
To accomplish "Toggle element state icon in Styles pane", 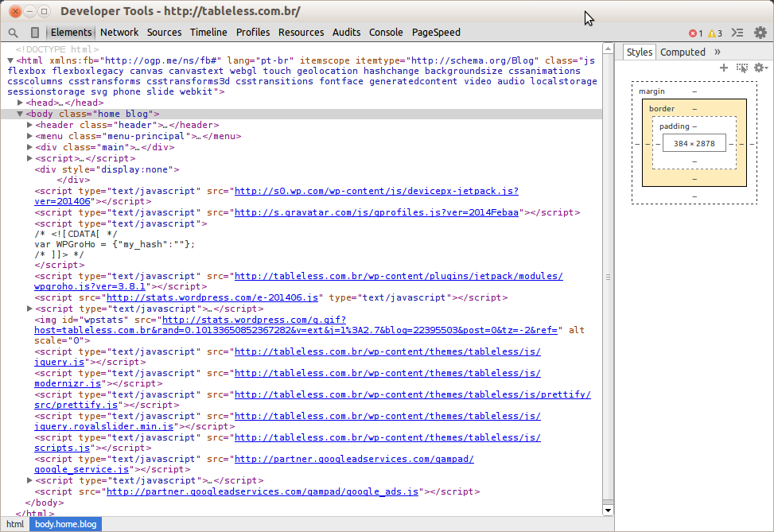I will tap(742, 68).
